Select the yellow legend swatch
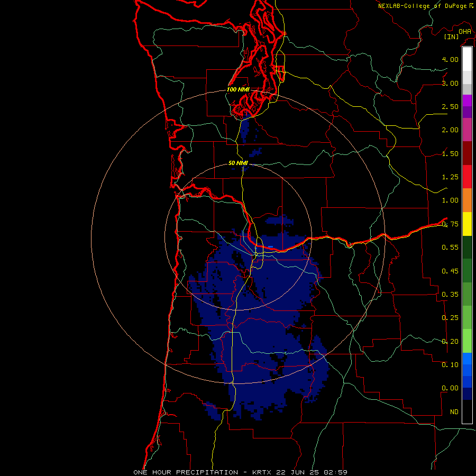The height and width of the screenshot is (476, 476). pos(467,224)
